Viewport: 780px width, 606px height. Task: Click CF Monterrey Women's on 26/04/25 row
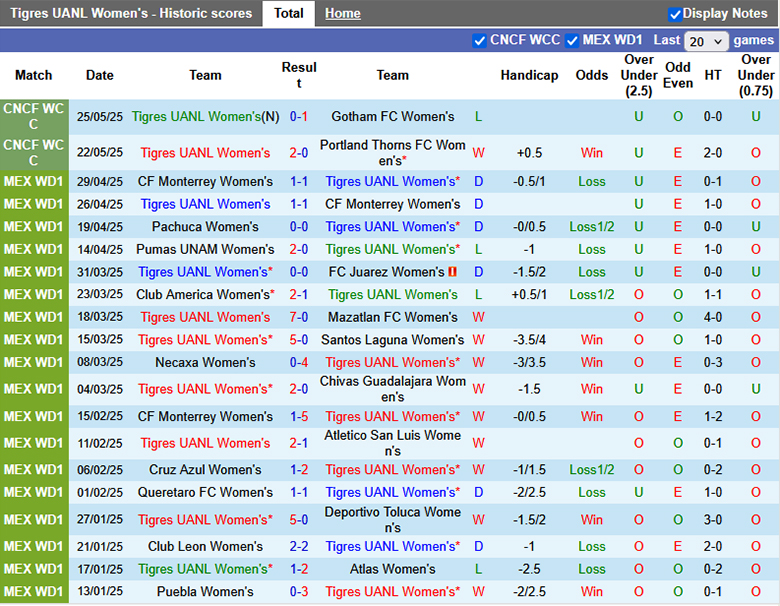tap(392, 204)
